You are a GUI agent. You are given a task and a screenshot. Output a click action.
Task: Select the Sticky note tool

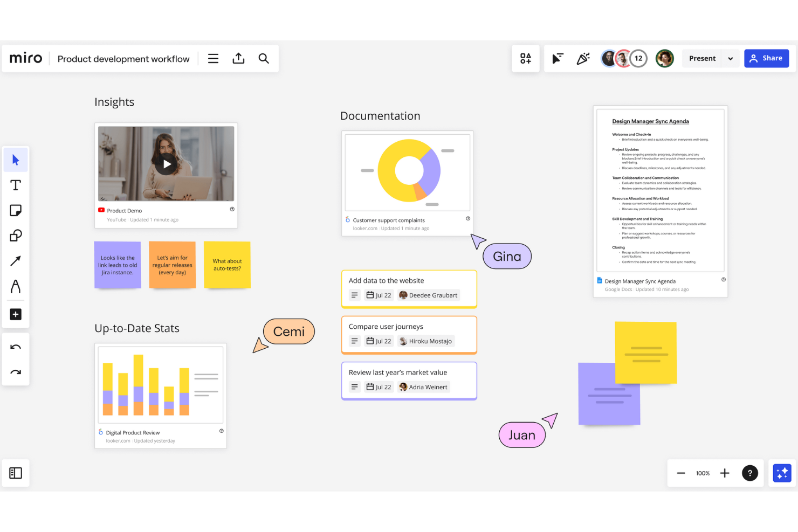(16, 210)
